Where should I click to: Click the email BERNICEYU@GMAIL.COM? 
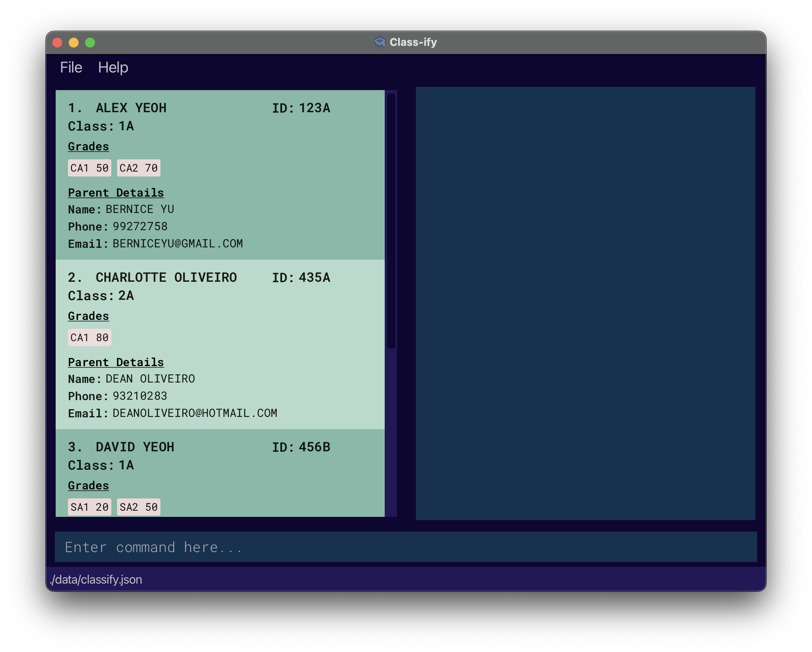pos(177,244)
